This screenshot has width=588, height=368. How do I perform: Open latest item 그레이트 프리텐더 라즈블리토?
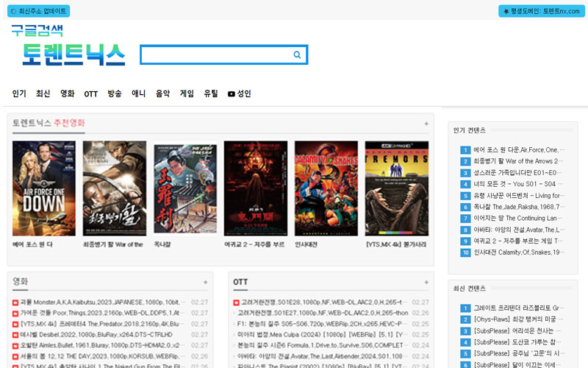519,308
